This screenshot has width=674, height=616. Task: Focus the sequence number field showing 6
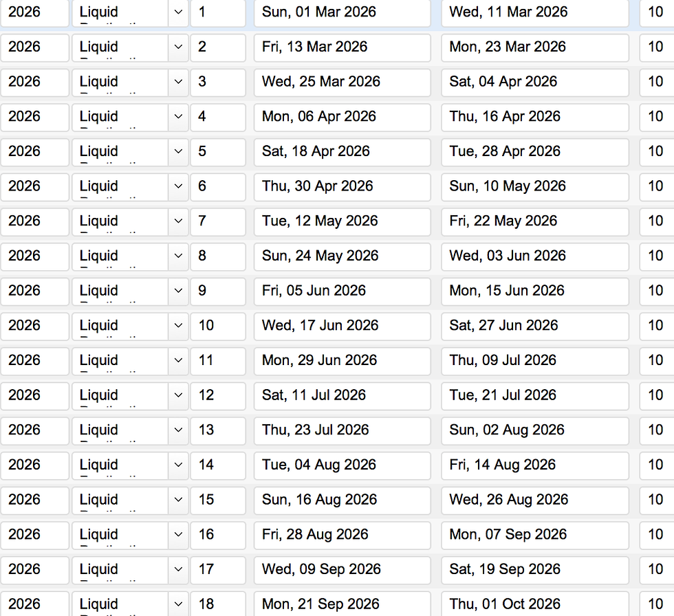point(217,186)
